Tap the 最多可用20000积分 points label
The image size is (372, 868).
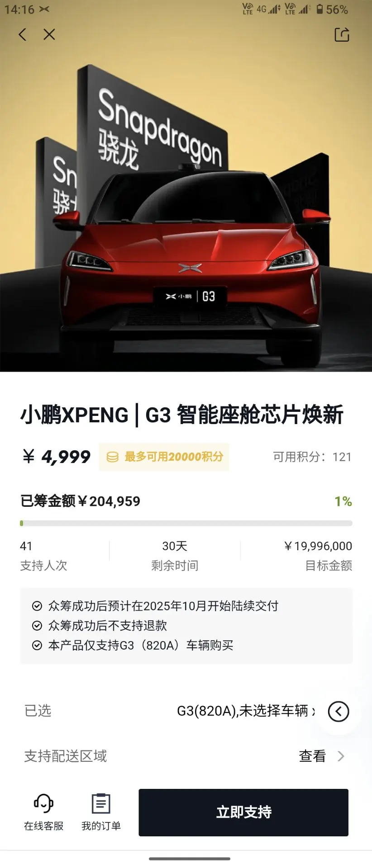(x=174, y=457)
